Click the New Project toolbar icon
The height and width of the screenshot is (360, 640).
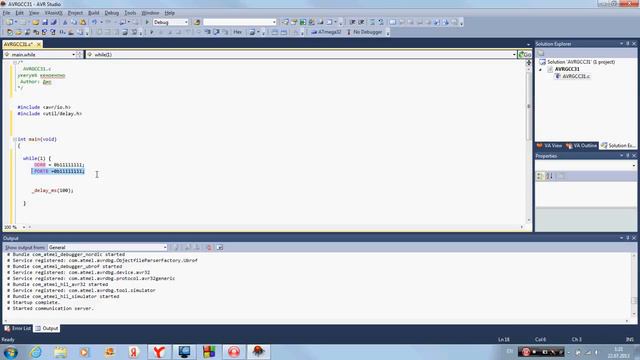point(9,22)
